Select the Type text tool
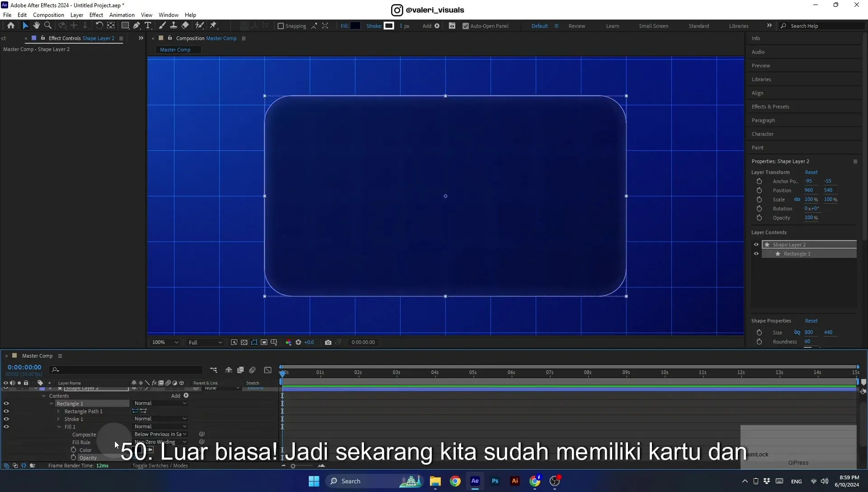This screenshot has height=492, width=868. click(x=148, y=26)
